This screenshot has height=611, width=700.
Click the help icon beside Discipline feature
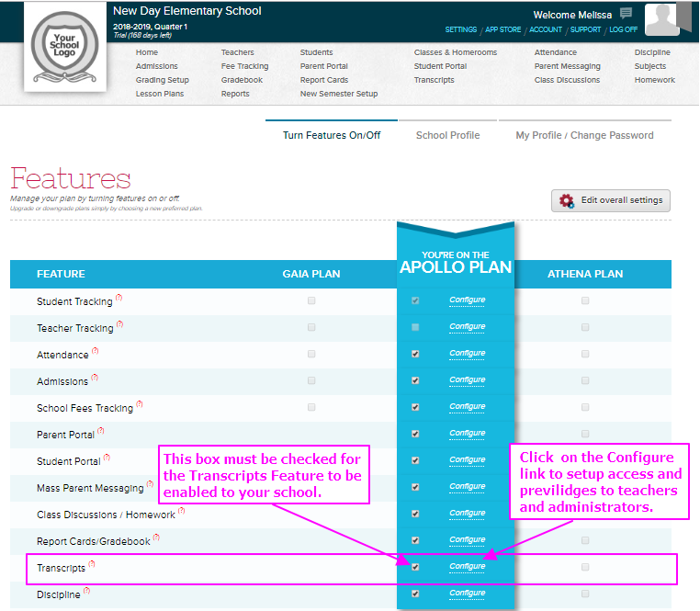click(86, 591)
